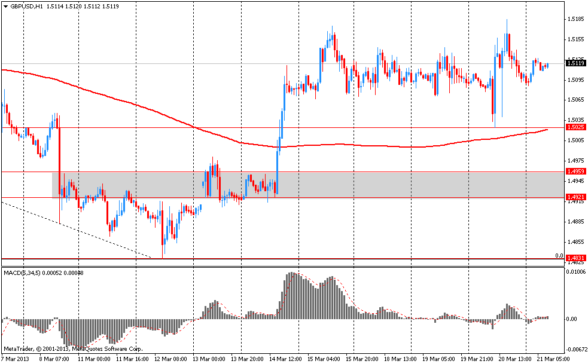Click the current price label 1.5119

(576, 63)
